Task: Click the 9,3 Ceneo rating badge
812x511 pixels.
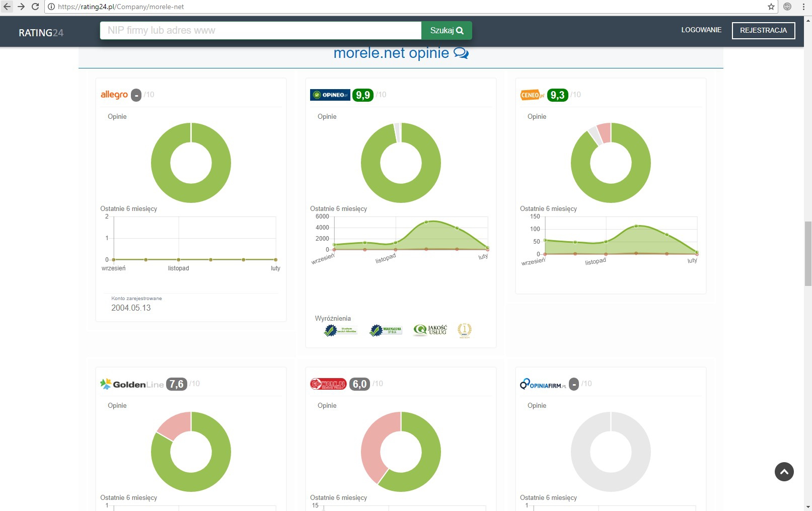Action: 558,95
